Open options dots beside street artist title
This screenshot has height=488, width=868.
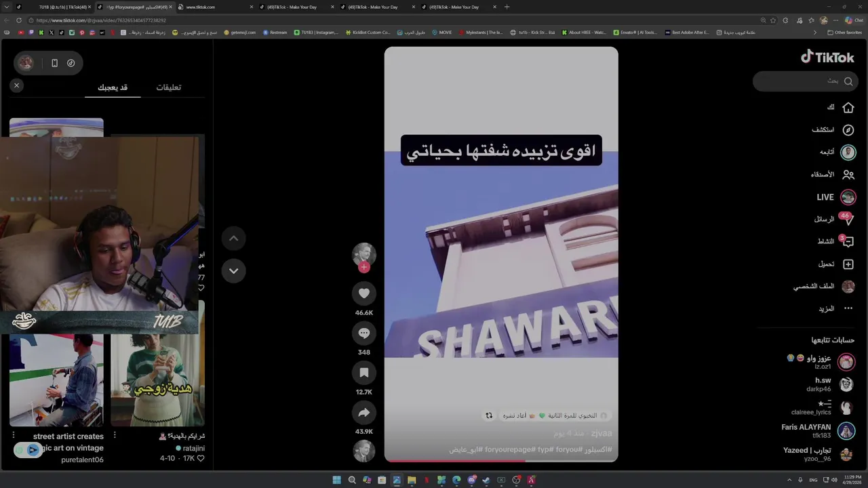tap(13, 435)
